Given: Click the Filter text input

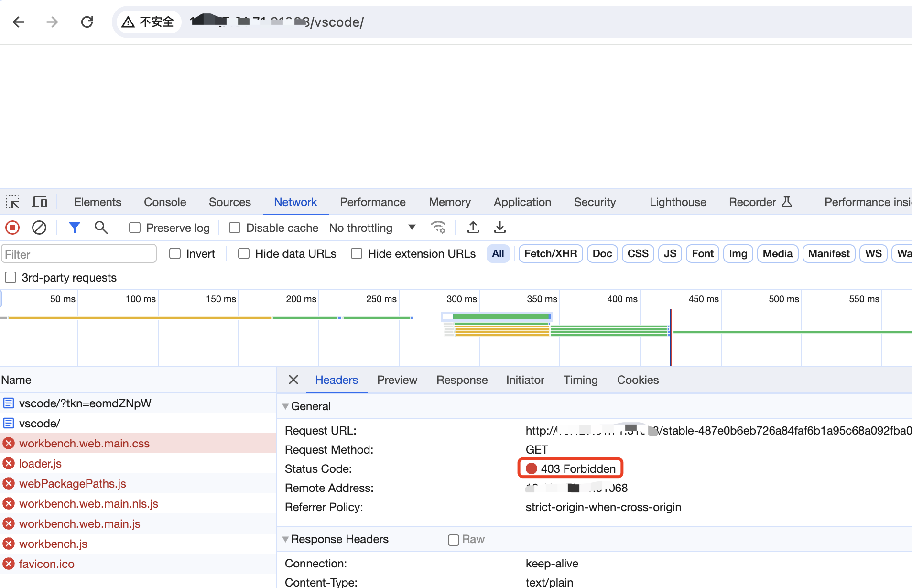Looking at the screenshot, I should click(79, 254).
